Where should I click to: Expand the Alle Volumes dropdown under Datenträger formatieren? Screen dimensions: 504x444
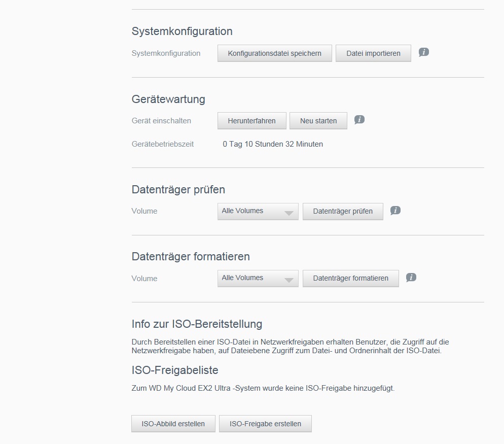click(258, 278)
